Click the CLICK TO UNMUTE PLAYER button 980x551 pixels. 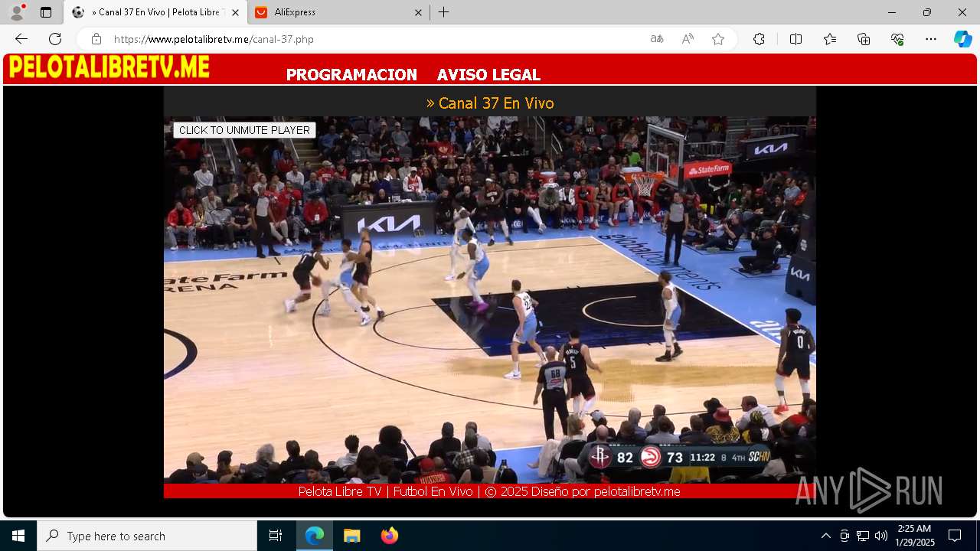(x=244, y=130)
